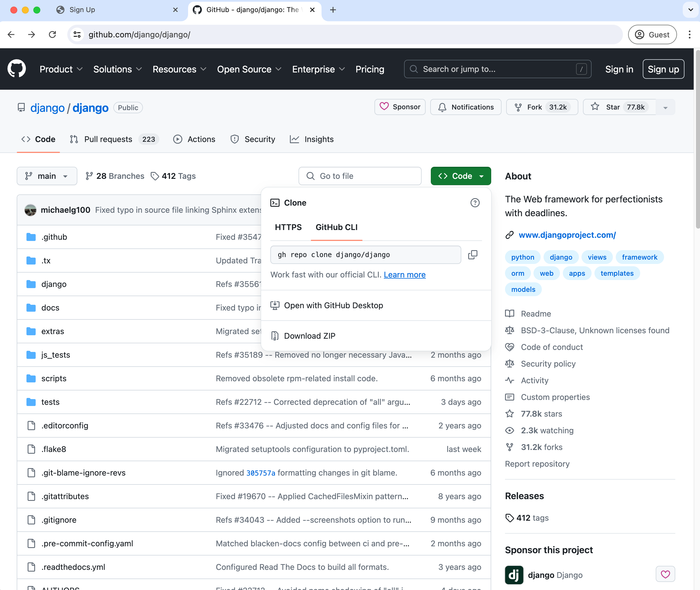The width and height of the screenshot is (700, 590).
Task: Open the tests folder
Action: (50, 402)
